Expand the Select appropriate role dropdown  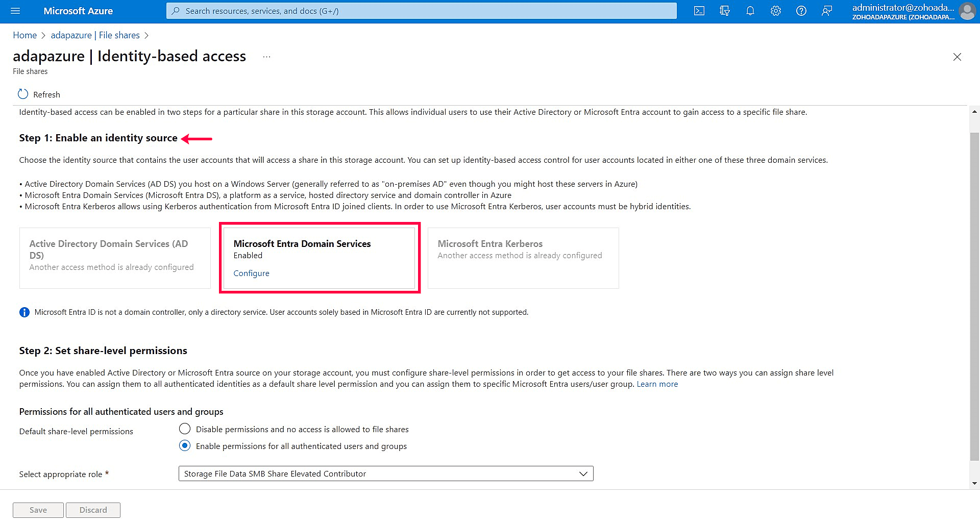coord(386,473)
